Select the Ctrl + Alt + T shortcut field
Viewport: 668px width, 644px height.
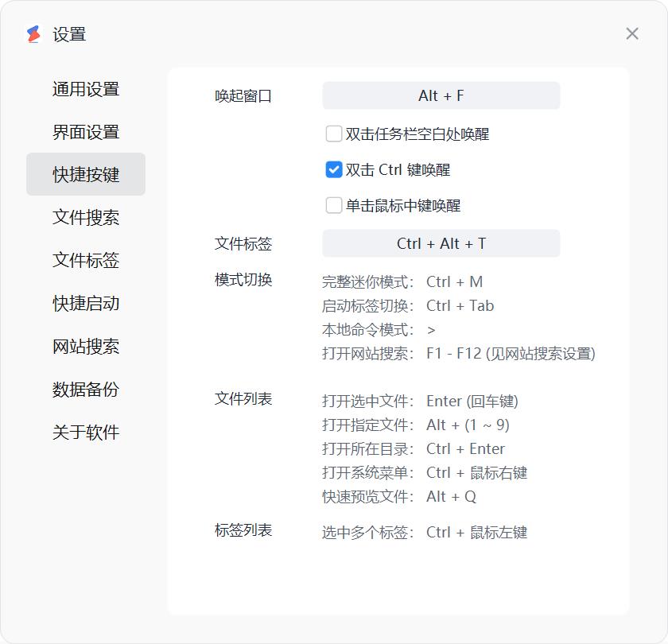point(441,243)
